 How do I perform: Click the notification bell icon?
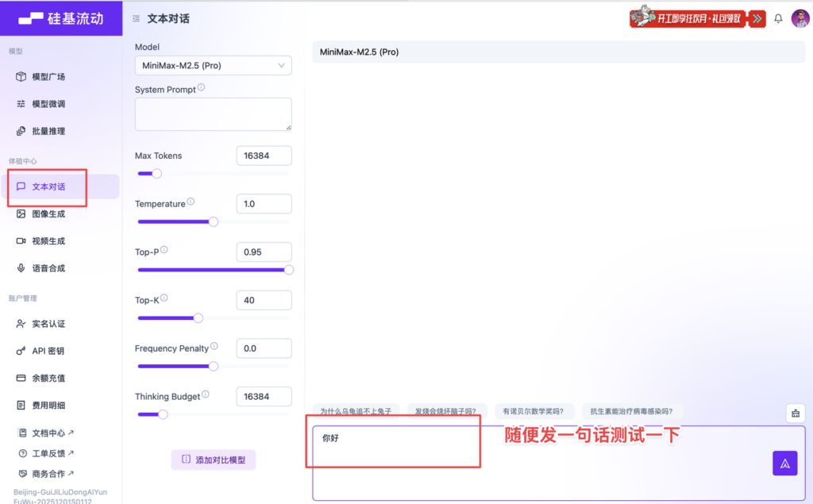point(778,18)
